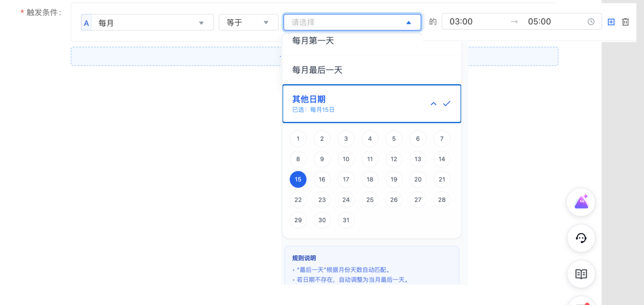Collapse the 其他日期 section chevron
This screenshot has width=644, height=305.
click(433, 103)
